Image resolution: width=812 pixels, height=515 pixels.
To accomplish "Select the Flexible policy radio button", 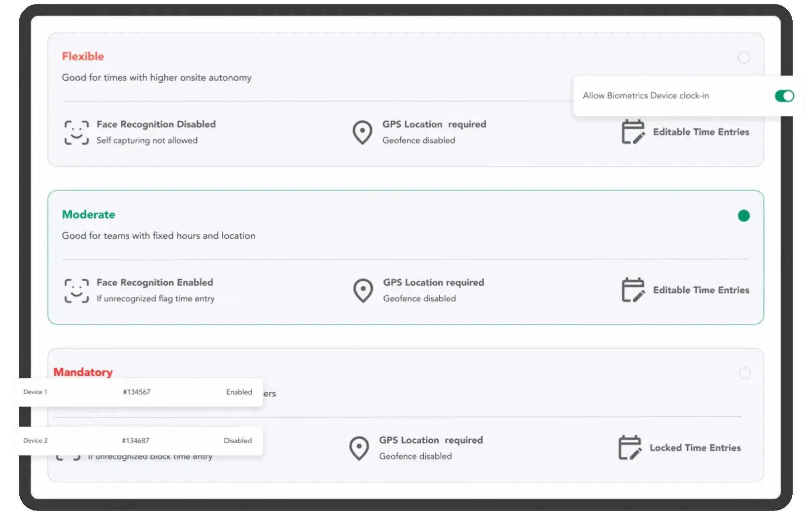I will click(x=744, y=57).
